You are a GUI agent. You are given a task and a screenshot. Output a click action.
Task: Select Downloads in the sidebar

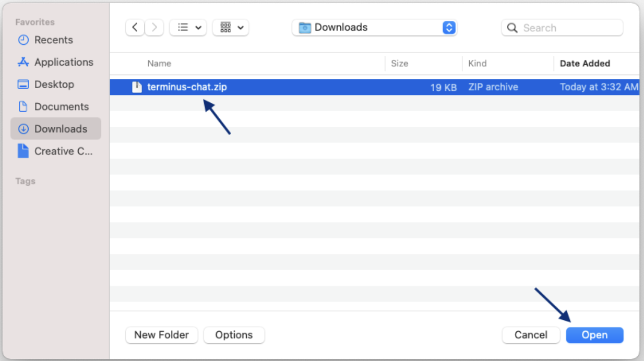coord(55,129)
